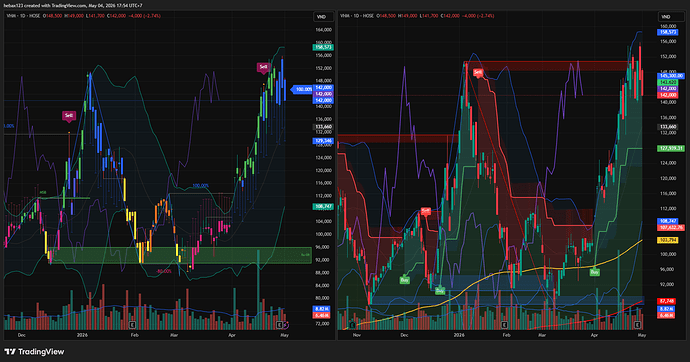The image size is (690, 362).
Task: Click the E marker near May in right chart
Action: (x=637, y=325)
